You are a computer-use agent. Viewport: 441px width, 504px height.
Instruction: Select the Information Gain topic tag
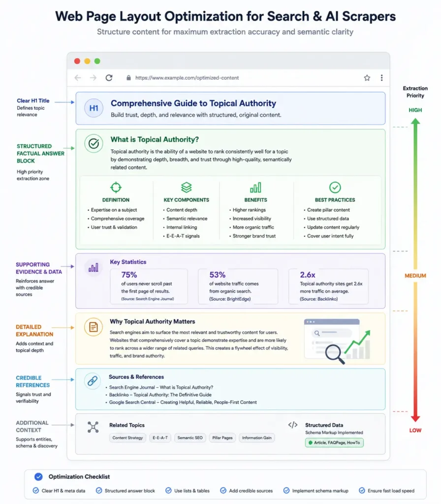[x=257, y=438]
